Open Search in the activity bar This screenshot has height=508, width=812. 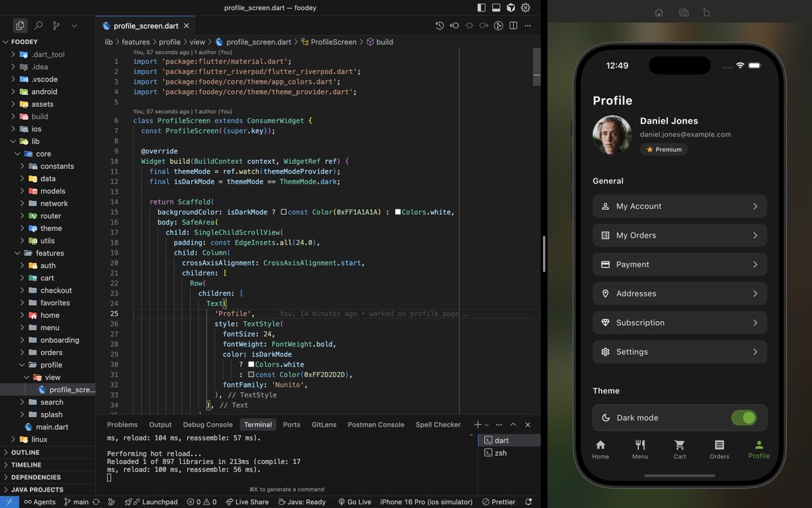tap(37, 25)
